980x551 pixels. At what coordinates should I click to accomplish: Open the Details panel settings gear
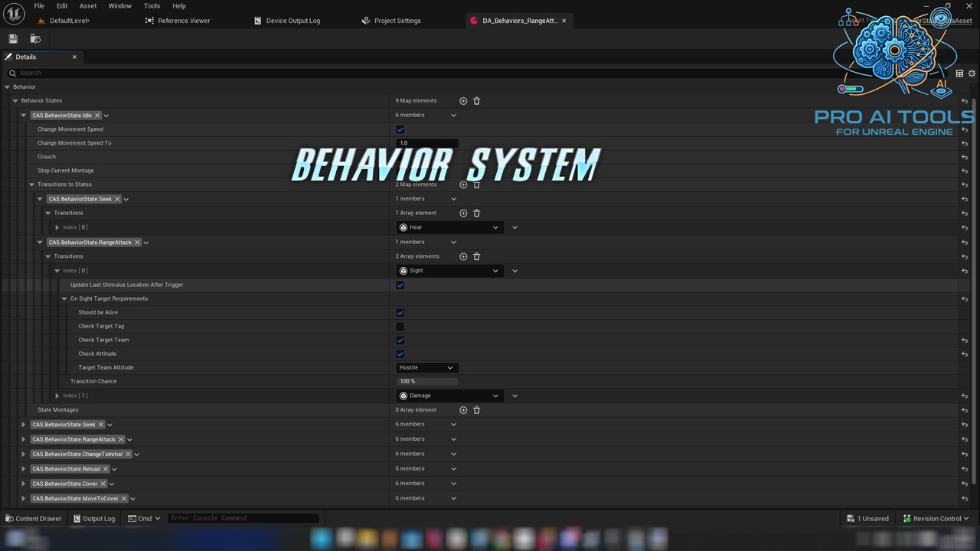click(972, 73)
